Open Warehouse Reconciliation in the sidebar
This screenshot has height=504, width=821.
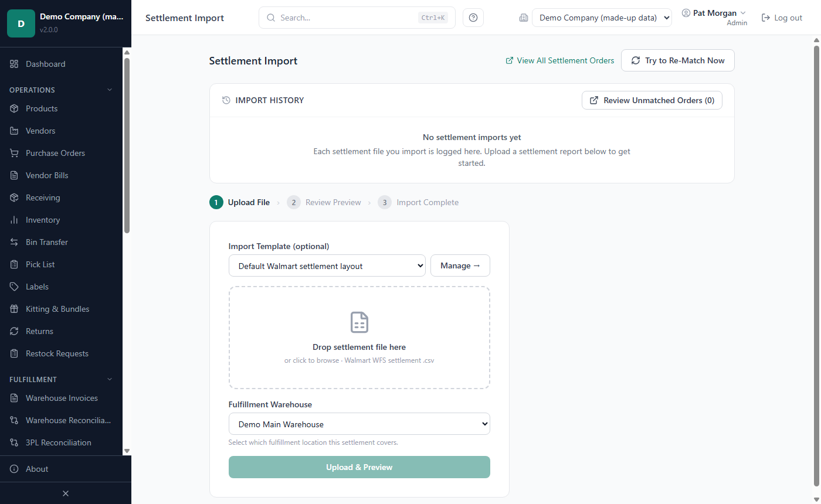point(61,420)
